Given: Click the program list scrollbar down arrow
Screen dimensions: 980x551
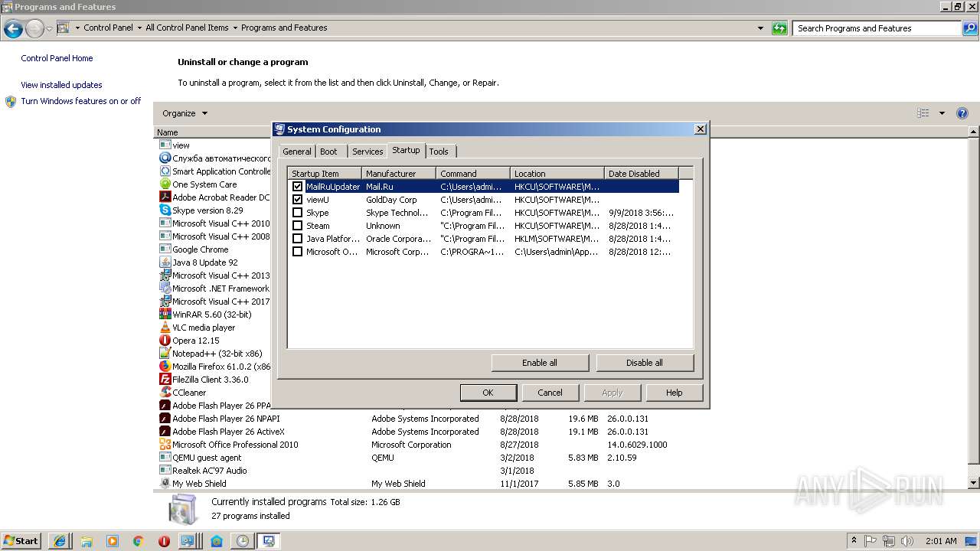Looking at the screenshot, I should click(x=974, y=483).
